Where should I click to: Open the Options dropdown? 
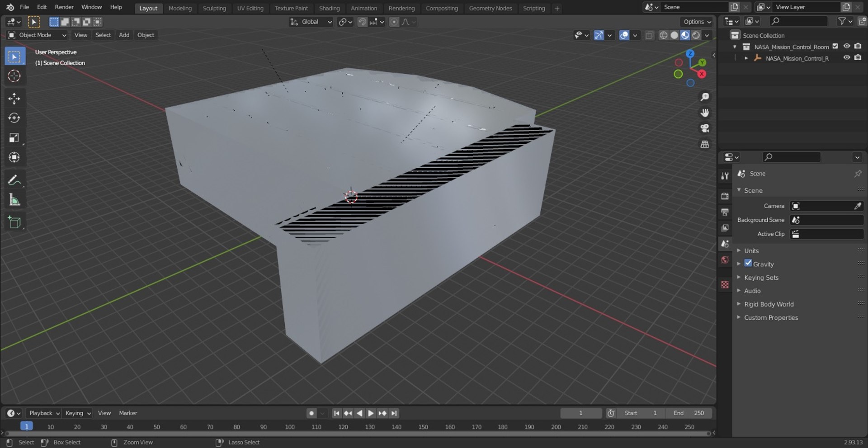[x=697, y=22]
